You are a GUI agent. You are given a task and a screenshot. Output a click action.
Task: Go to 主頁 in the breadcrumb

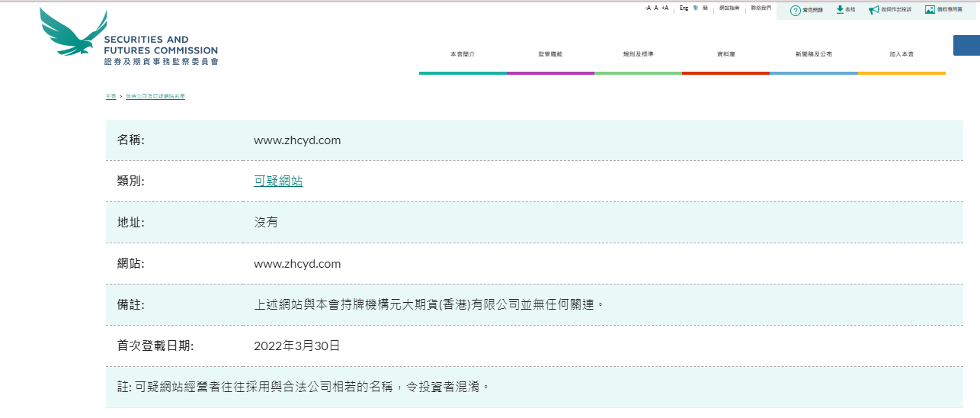(110, 97)
